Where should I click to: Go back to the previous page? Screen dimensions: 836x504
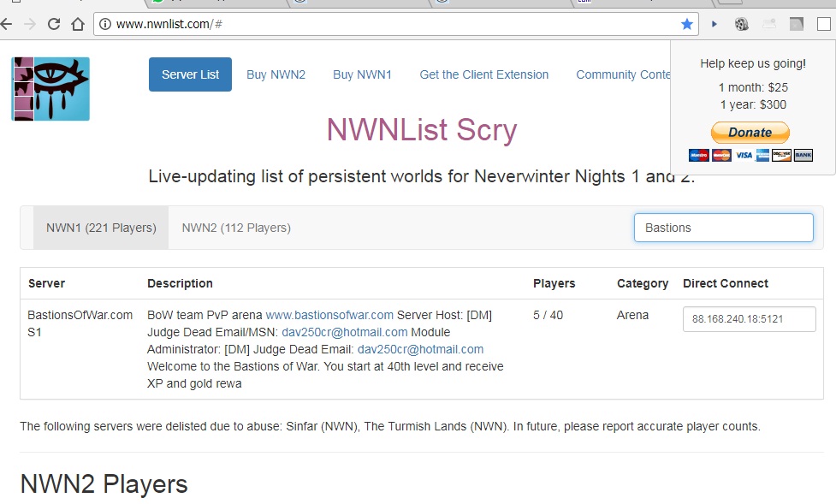tap(6, 24)
